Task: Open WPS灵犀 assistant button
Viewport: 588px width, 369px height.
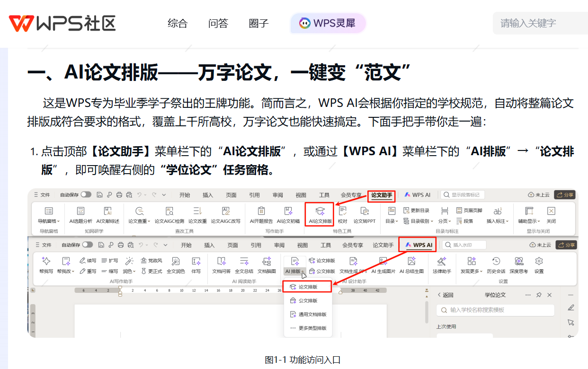Action: click(328, 23)
